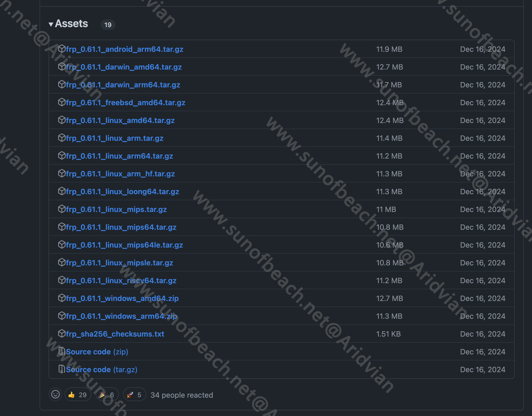The width and height of the screenshot is (532, 416).
Task: Download frp_0.61.1_darwin_amd64.tar.gz
Action: tap(124, 67)
